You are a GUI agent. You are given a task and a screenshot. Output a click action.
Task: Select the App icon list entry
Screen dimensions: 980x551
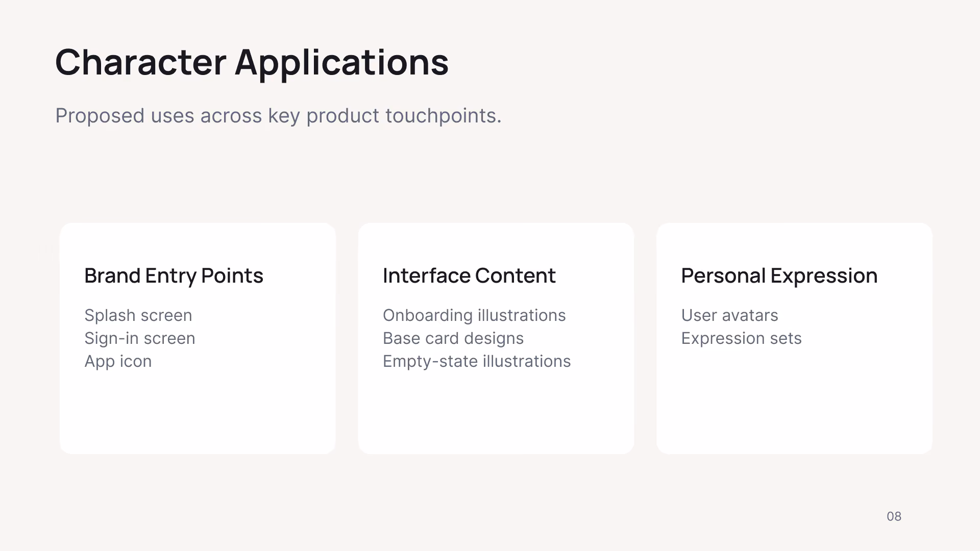[118, 361]
